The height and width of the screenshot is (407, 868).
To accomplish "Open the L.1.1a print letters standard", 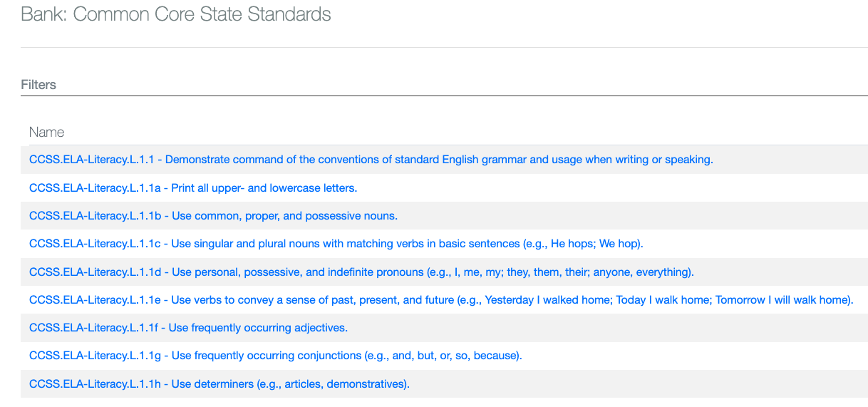I will click(x=192, y=188).
